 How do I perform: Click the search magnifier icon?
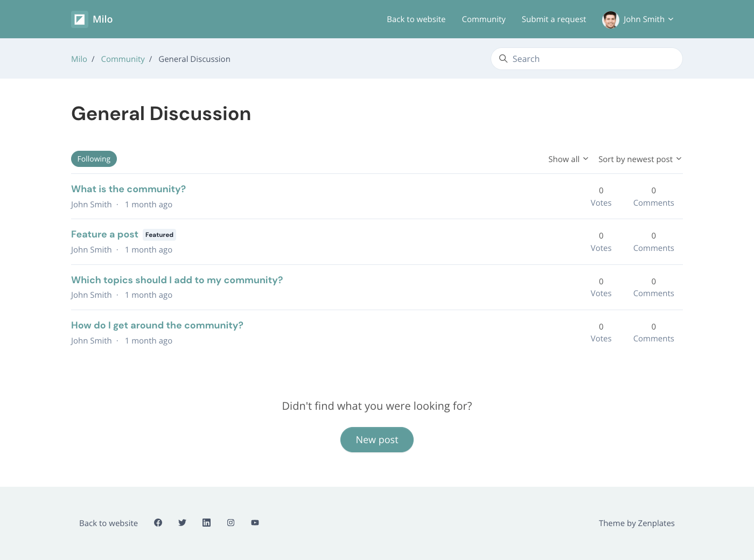click(503, 59)
